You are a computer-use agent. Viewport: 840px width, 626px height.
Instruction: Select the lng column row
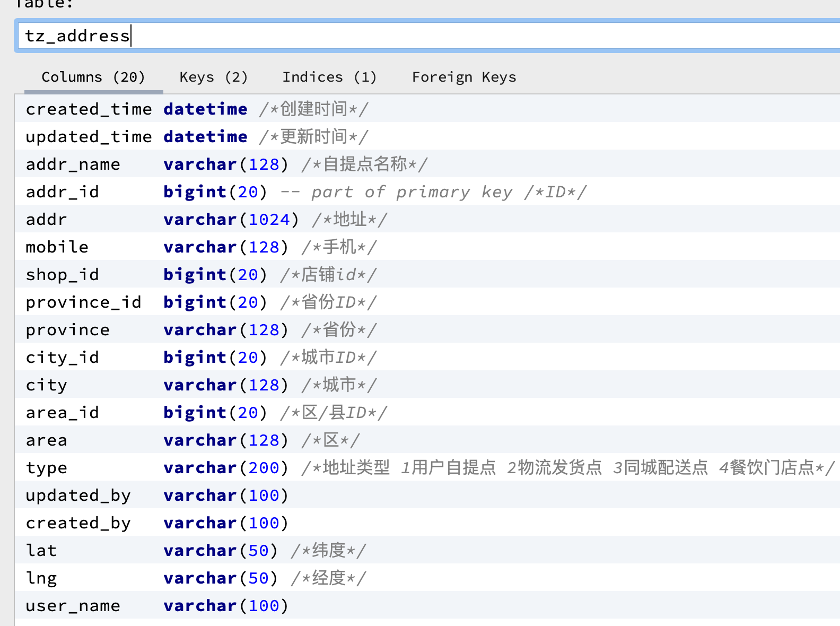(427, 577)
